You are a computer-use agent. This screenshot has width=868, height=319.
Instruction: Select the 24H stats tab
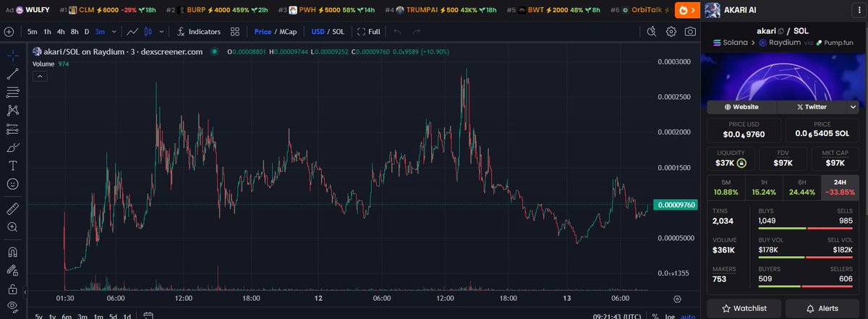(841, 187)
